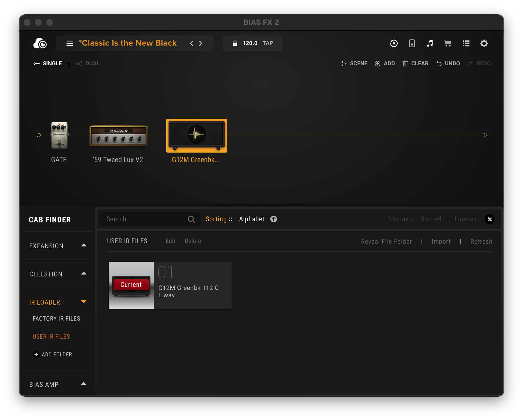The height and width of the screenshot is (420, 523).
Task: Click the panel divider drag handle
Action: point(260,205)
